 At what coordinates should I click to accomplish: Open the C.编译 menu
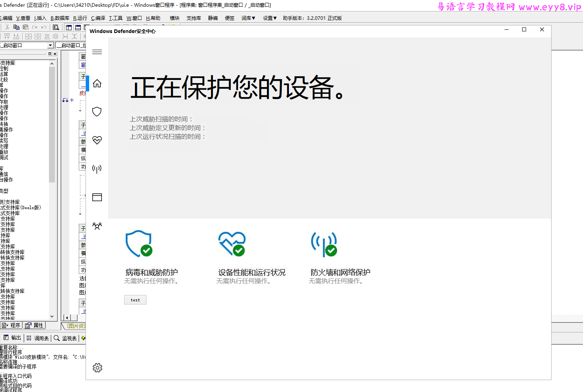98,18
